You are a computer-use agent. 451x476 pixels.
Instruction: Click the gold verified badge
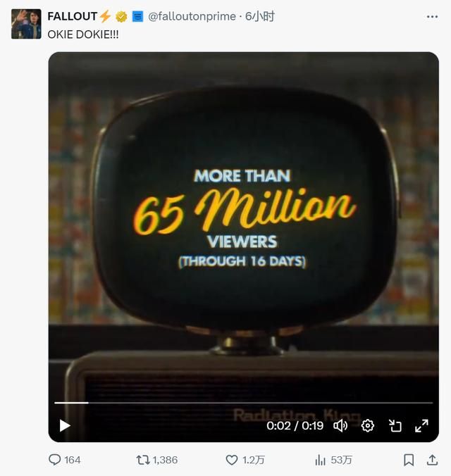coord(122,16)
